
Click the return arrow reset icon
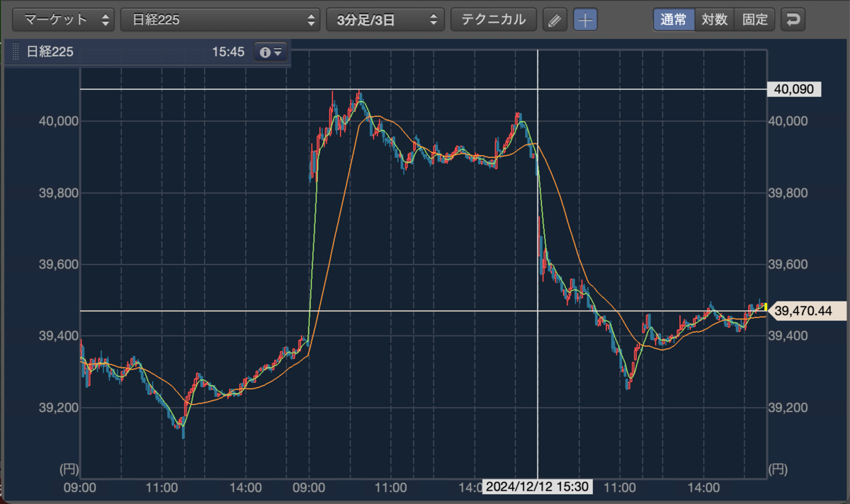793,20
